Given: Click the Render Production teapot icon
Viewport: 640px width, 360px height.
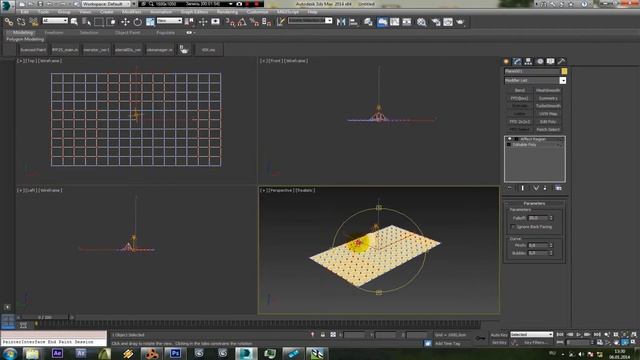Looking at the screenshot, I should tap(460, 22).
